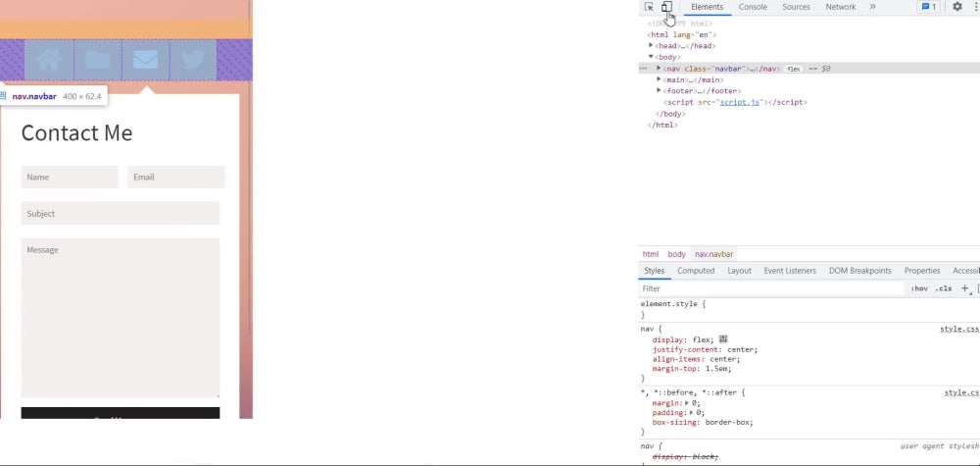Screen dimensions: 980x466
Task: Select nav.navbar in the breadcrumb bar
Action: 713,254
